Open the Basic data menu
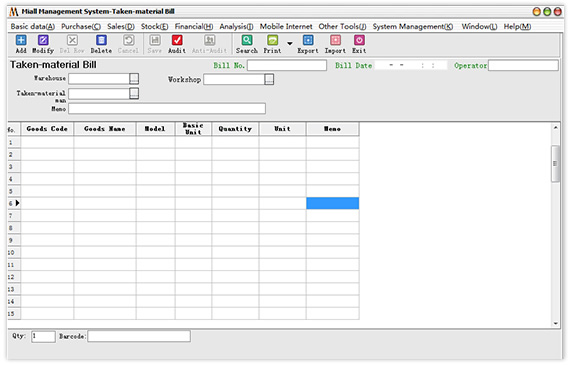Viewport: 568px width, 365px height. [33, 26]
